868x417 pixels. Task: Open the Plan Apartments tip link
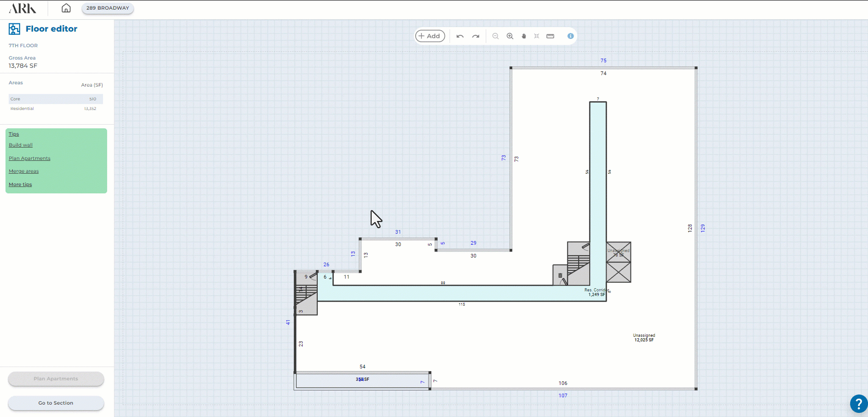tap(29, 159)
